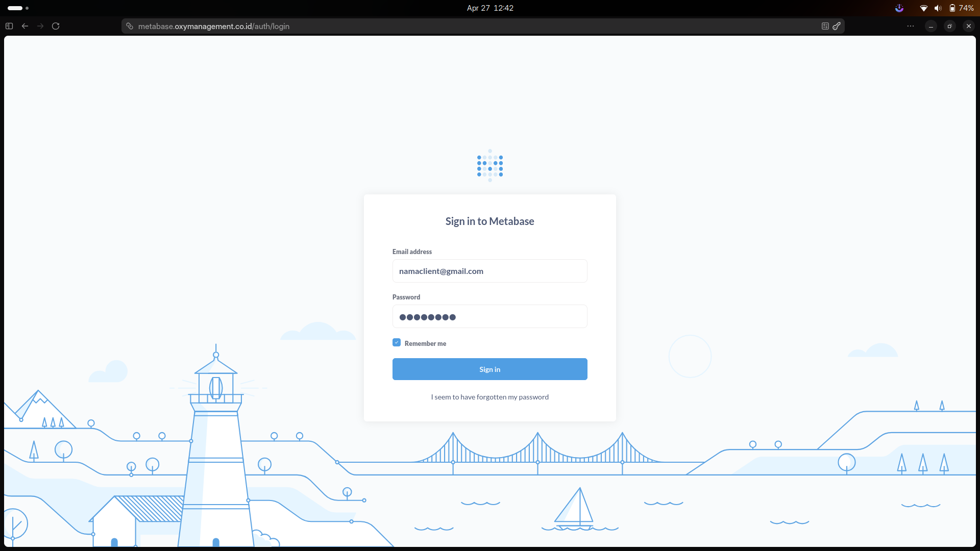
Task: Minimize the browser window
Action: 931,26
